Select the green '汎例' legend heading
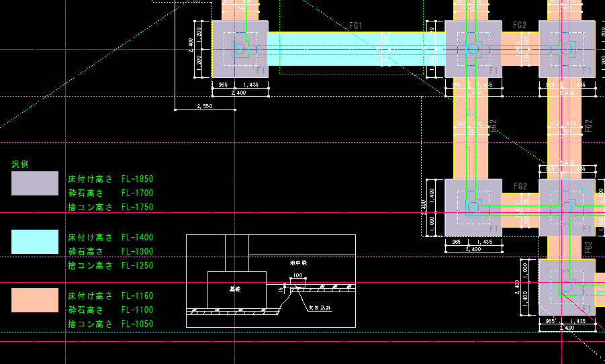 point(20,165)
